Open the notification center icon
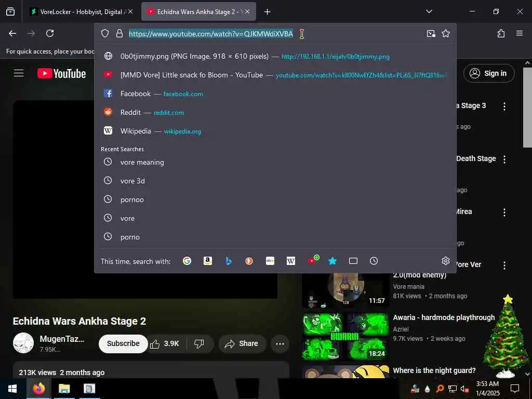Viewport: 532px width, 399px height. pos(515,389)
